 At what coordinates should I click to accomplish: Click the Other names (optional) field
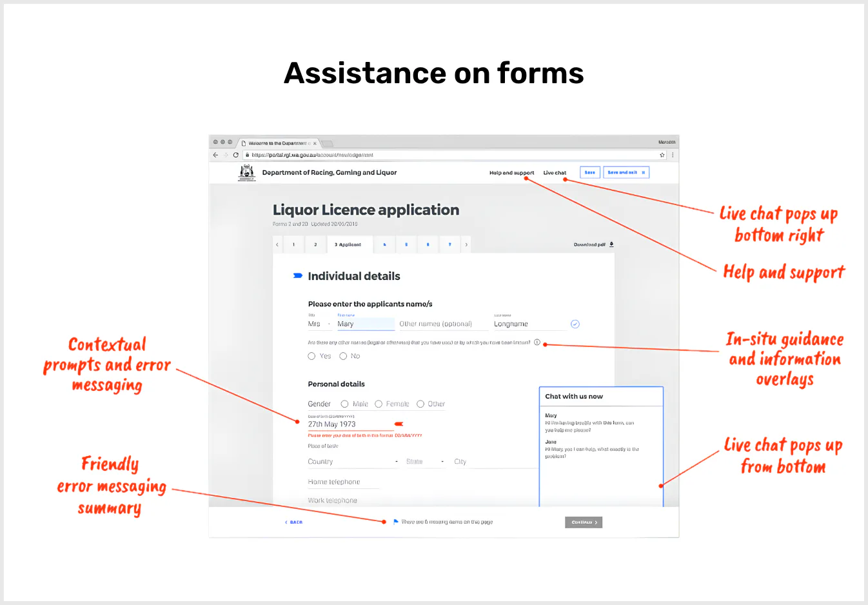click(443, 324)
